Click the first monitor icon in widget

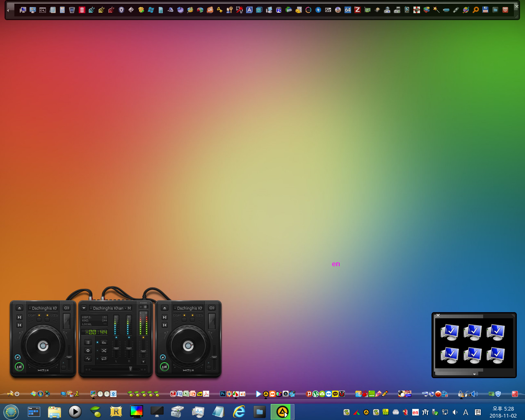pos(450,332)
